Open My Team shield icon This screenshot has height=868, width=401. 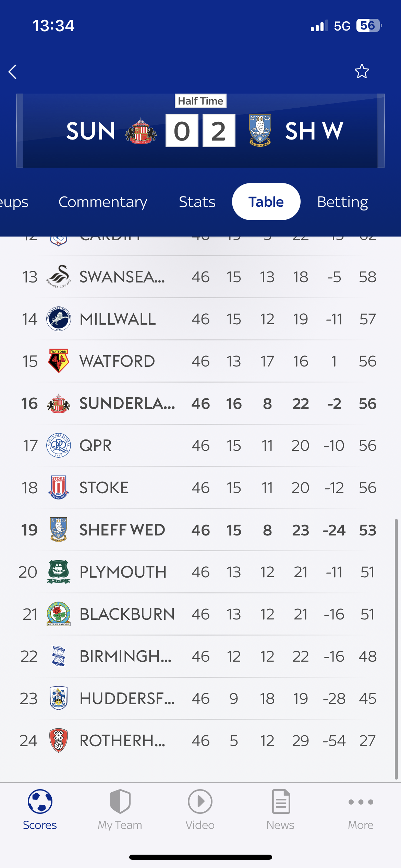(120, 801)
